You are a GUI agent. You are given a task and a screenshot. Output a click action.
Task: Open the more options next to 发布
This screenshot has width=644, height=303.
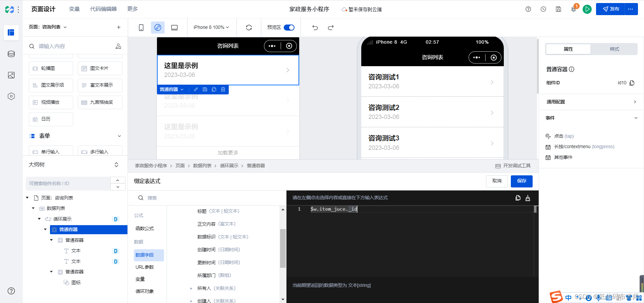tap(631, 9)
